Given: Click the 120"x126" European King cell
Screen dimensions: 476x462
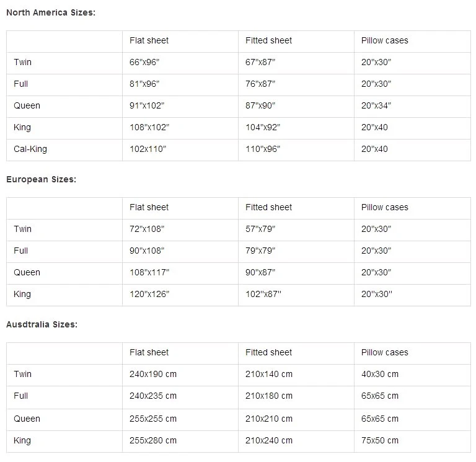Looking at the screenshot, I should 149,294.
